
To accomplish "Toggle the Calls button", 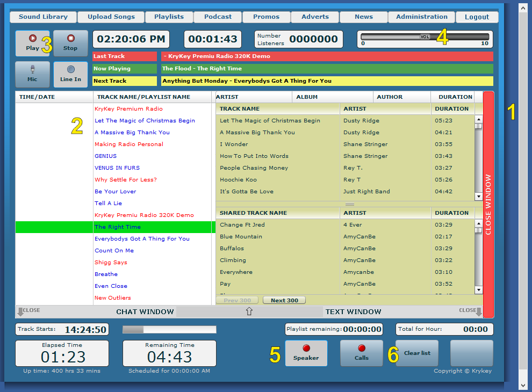I will 361,353.
